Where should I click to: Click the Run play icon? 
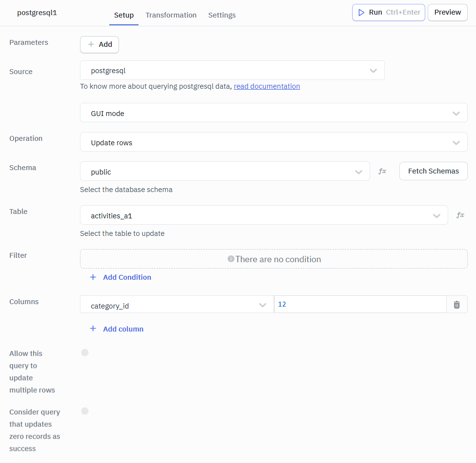click(x=361, y=12)
